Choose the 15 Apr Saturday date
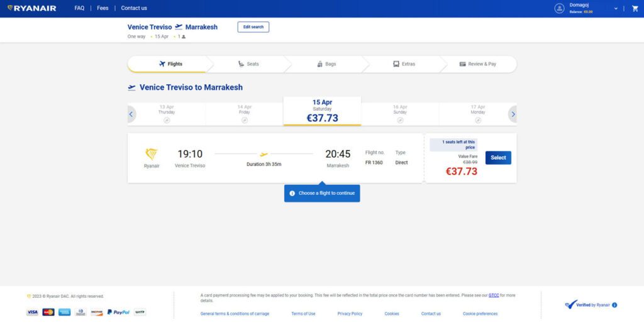 (x=323, y=111)
